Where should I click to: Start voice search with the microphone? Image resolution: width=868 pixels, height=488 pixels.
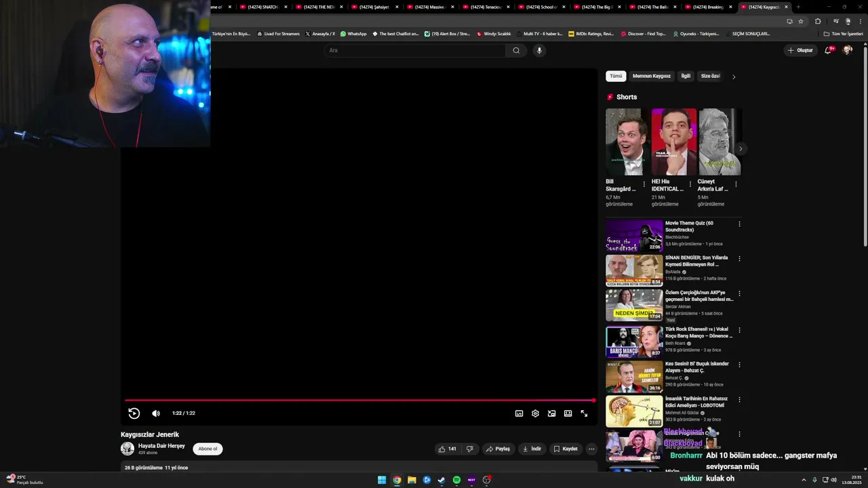point(539,50)
